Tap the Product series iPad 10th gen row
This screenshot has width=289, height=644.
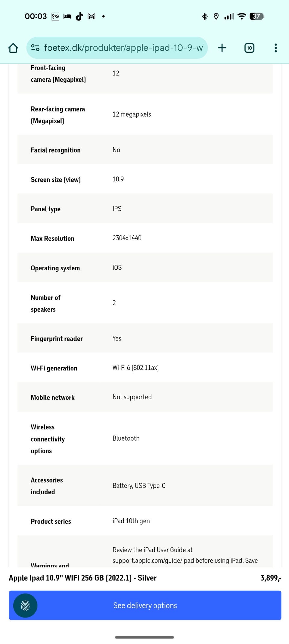pos(145,521)
